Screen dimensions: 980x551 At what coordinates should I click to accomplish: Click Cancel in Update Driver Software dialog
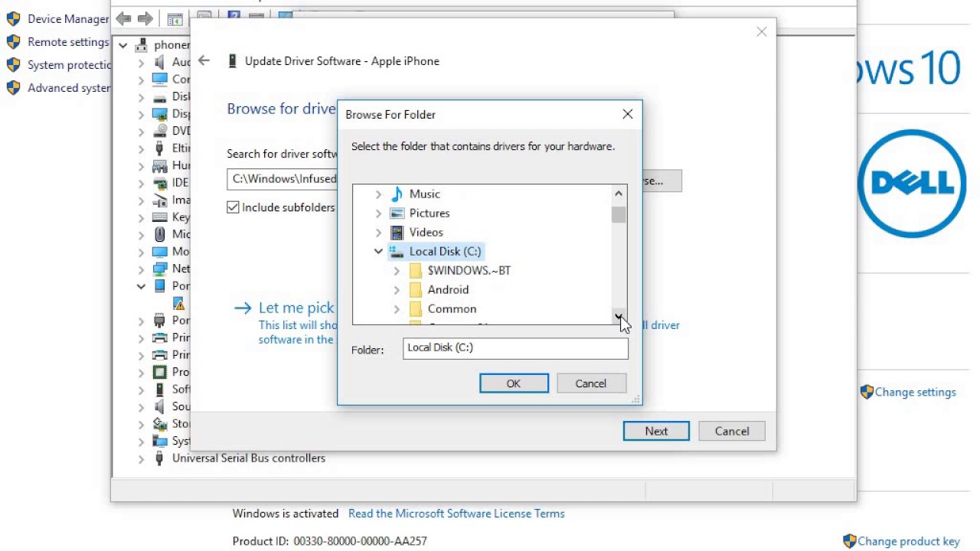tap(732, 431)
